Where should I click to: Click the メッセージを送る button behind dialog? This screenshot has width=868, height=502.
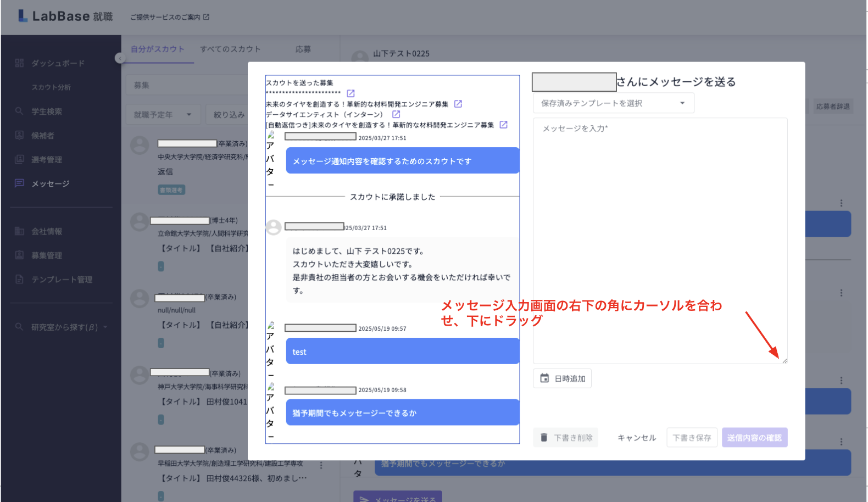(398, 497)
